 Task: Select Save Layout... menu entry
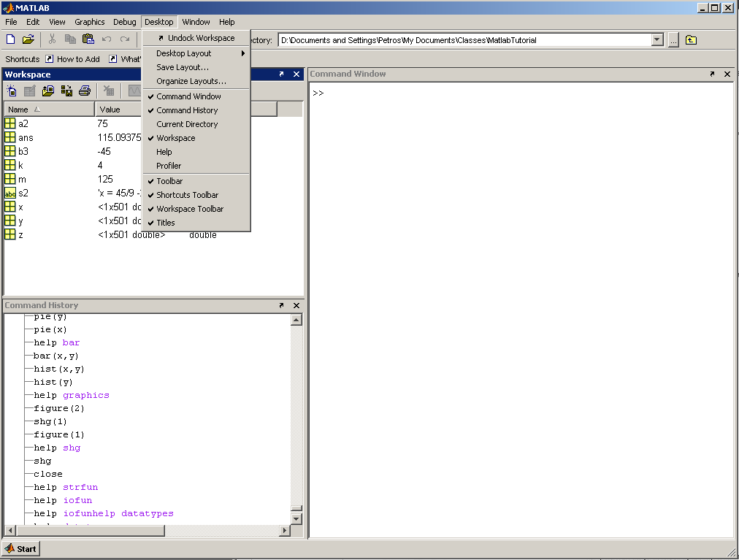coord(196,67)
